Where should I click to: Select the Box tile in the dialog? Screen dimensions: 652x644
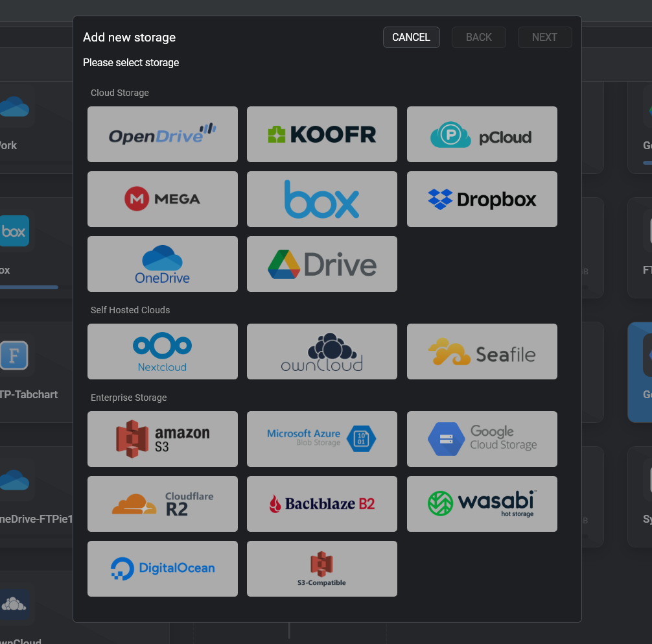pos(322,199)
